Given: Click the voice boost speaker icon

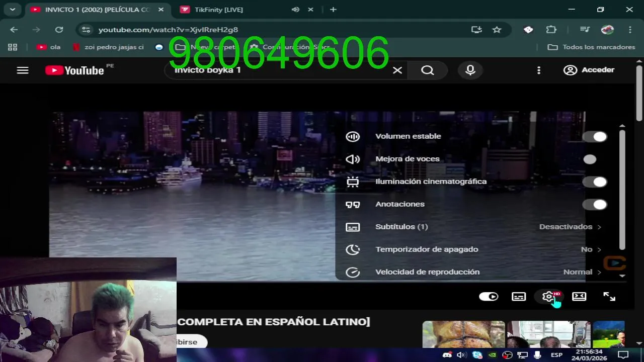Looking at the screenshot, I should coord(353,159).
